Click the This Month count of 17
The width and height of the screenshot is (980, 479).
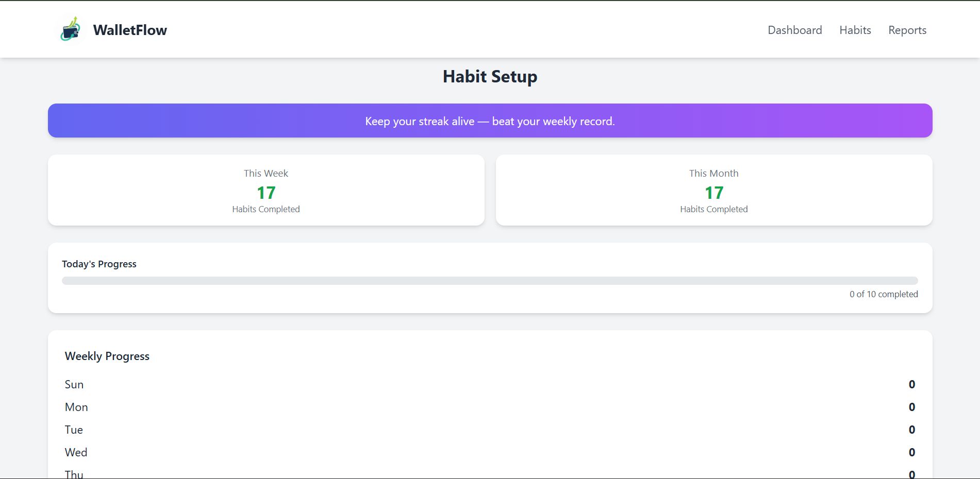713,193
